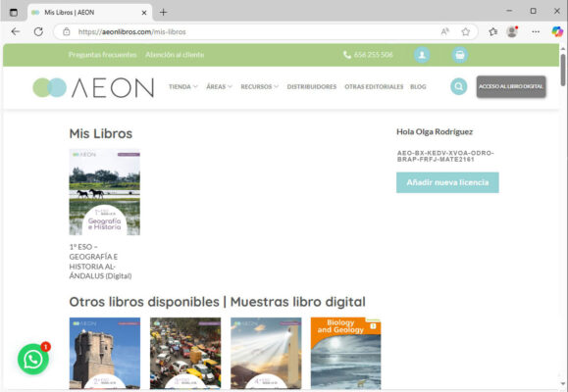Viewport: 568px width, 392px height.
Task: Open the user account icon in green bar
Action: coord(422,55)
